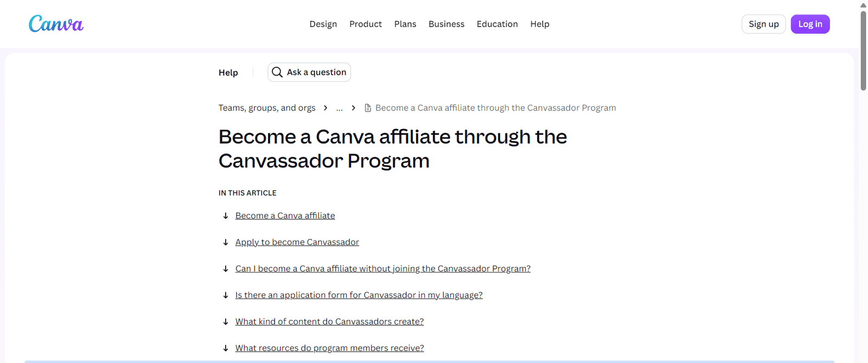Click the current page breadcrumb text
This screenshot has height=363, width=868.
pyautogui.click(x=496, y=108)
